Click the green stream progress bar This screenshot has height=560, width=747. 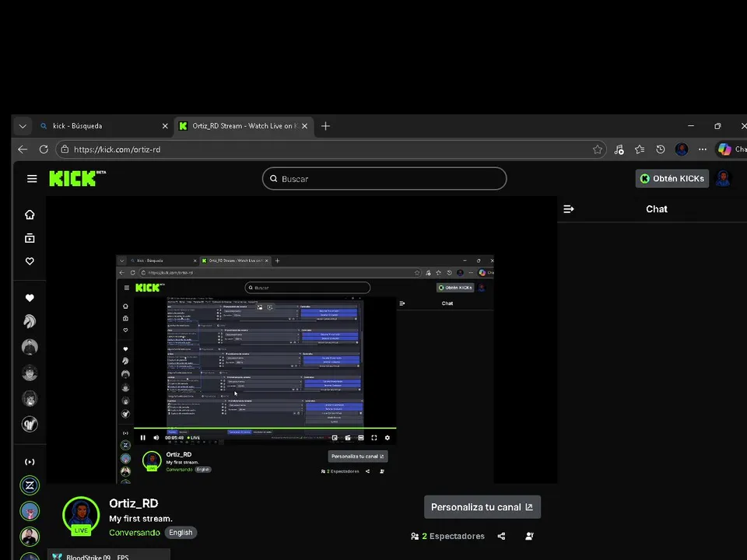(265, 428)
